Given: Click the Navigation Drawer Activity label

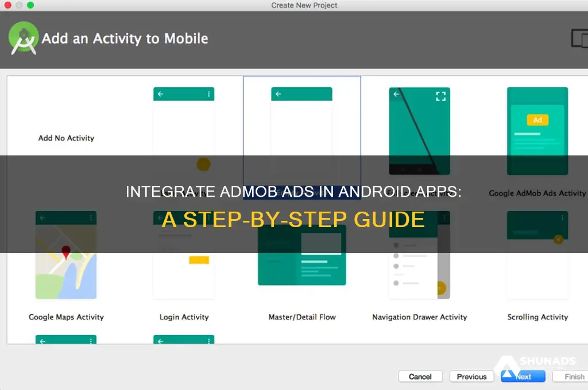Looking at the screenshot, I should coord(420,317).
